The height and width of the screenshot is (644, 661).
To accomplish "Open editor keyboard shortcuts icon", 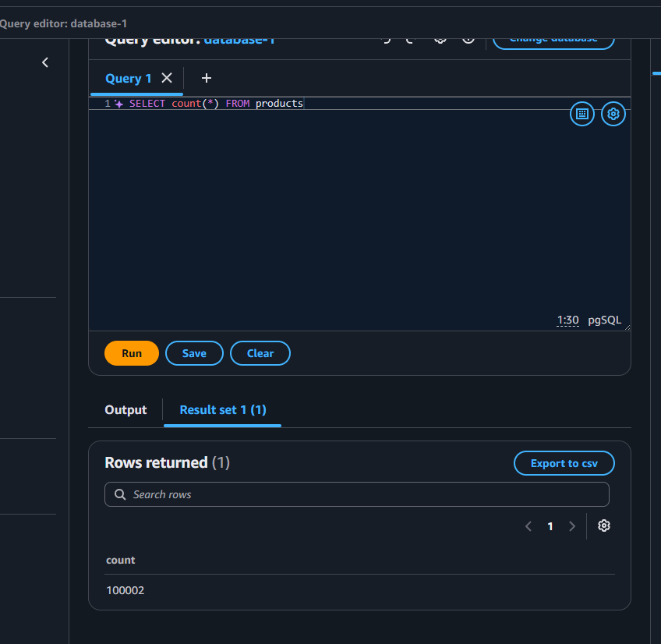I will coord(581,114).
